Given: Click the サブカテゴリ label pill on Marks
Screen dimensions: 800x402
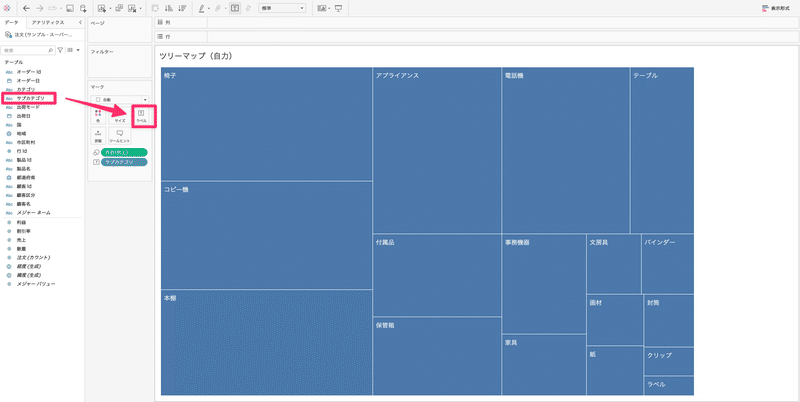Looking at the screenshot, I should 124,162.
